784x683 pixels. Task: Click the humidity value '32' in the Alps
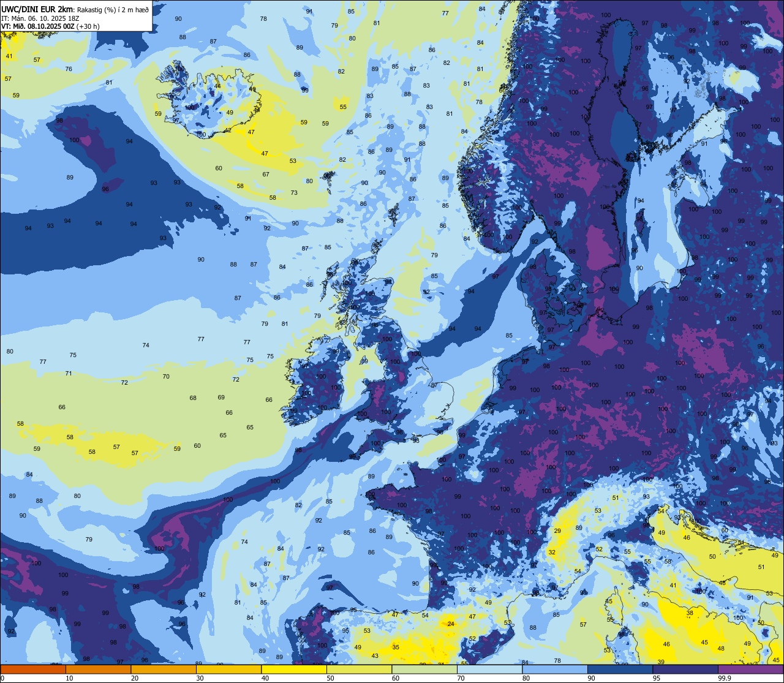(552, 553)
